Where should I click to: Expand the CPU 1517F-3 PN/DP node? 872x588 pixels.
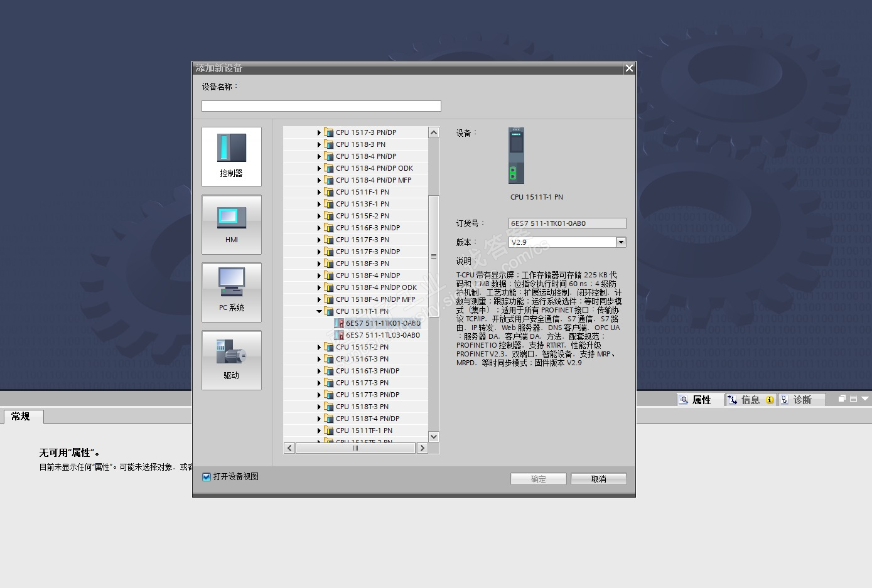click(x=319, y=252)
